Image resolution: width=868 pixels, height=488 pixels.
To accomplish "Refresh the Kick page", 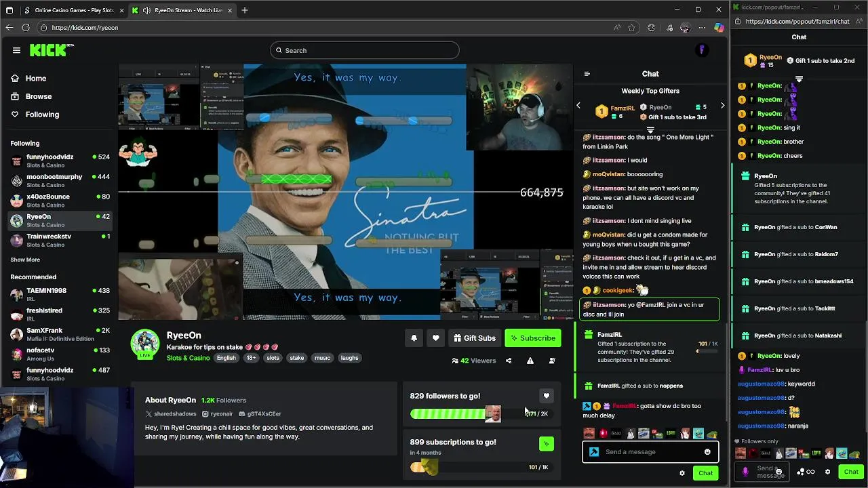I will click(26, 28).
